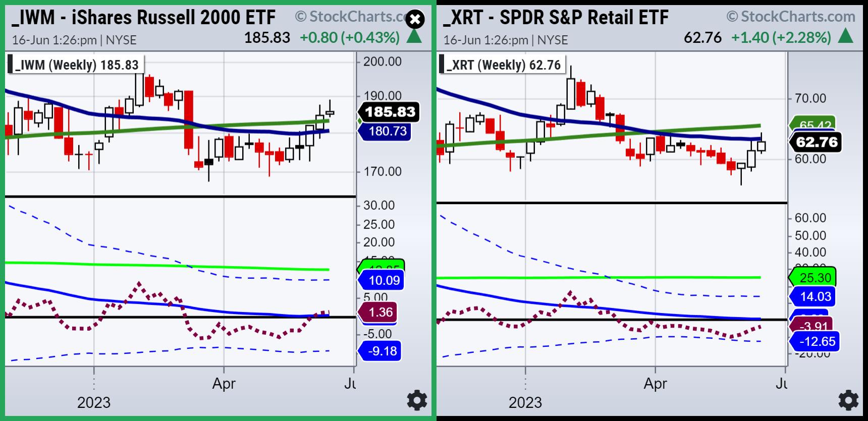Click XRT change +1.40 (+2.28%)
Screen dimensions: 868x421
(x=781, y=37)
